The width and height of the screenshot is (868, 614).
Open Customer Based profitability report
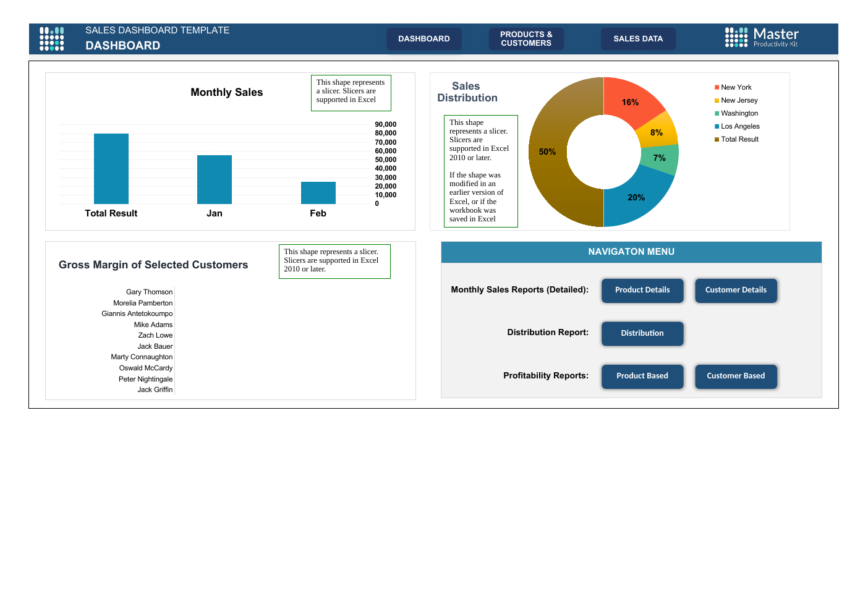pyautogui.click(x=736, y=376)
